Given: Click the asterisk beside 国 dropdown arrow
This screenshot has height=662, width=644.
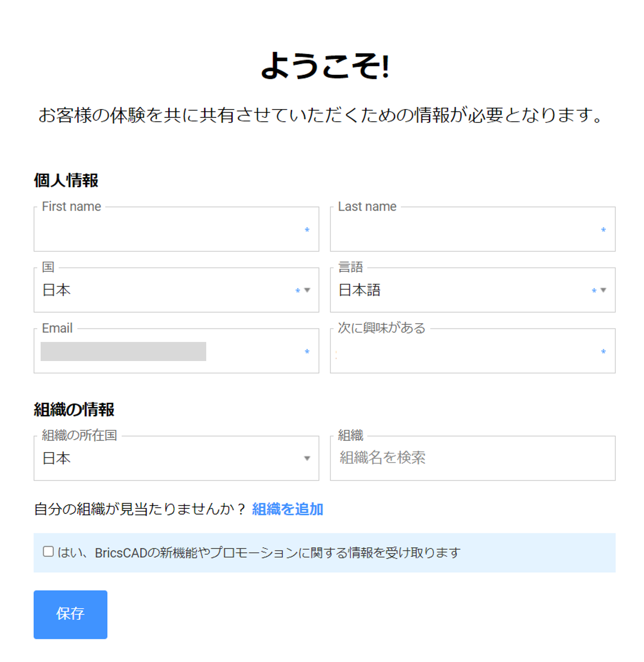Looking at the screenshot, I should 298,291.
